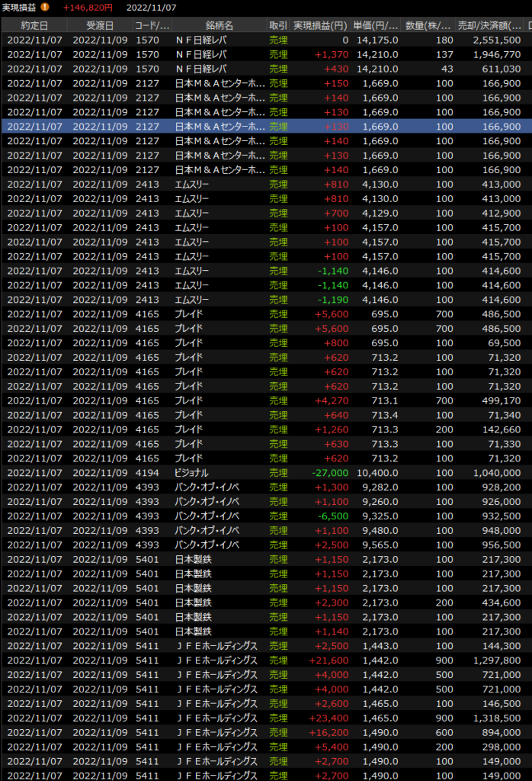Sort by 取引 column header
Screen dimensions: 532x781
click(x=278, y=25)
